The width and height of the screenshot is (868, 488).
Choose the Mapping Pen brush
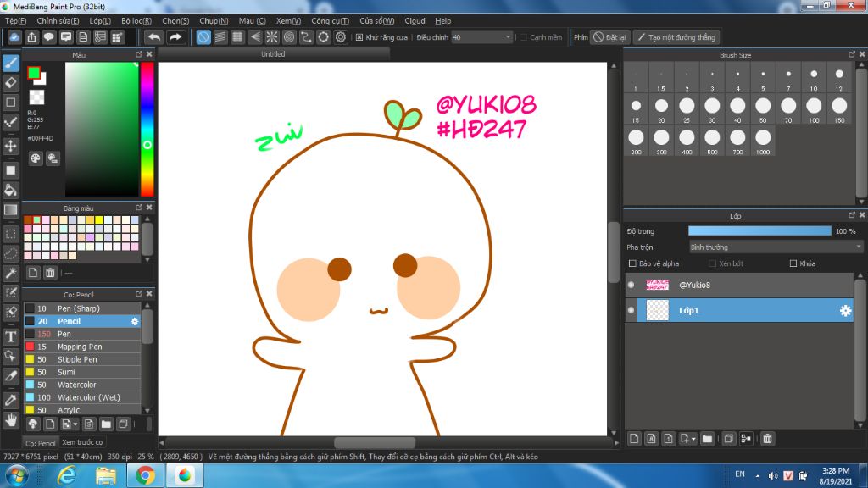[82, 347]
